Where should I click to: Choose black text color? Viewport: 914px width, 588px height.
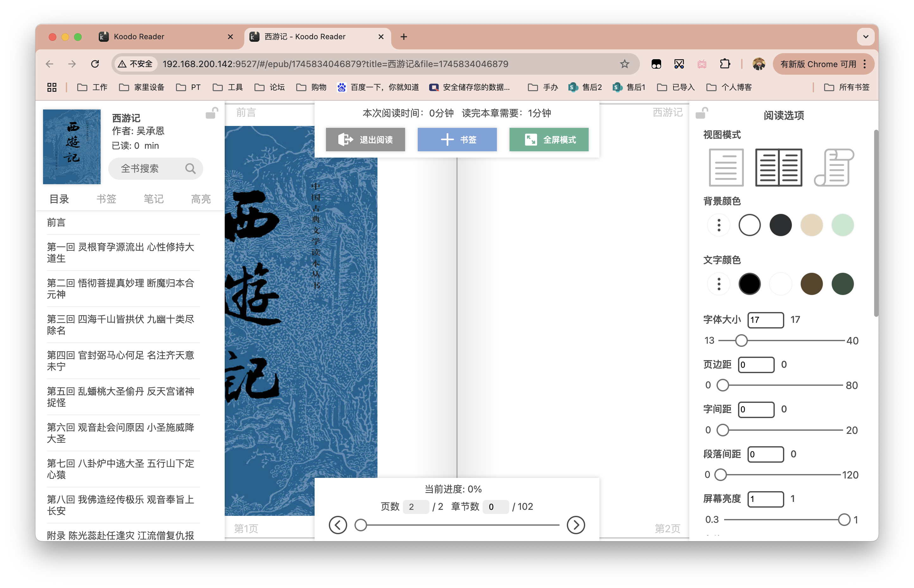pos(749,284)
